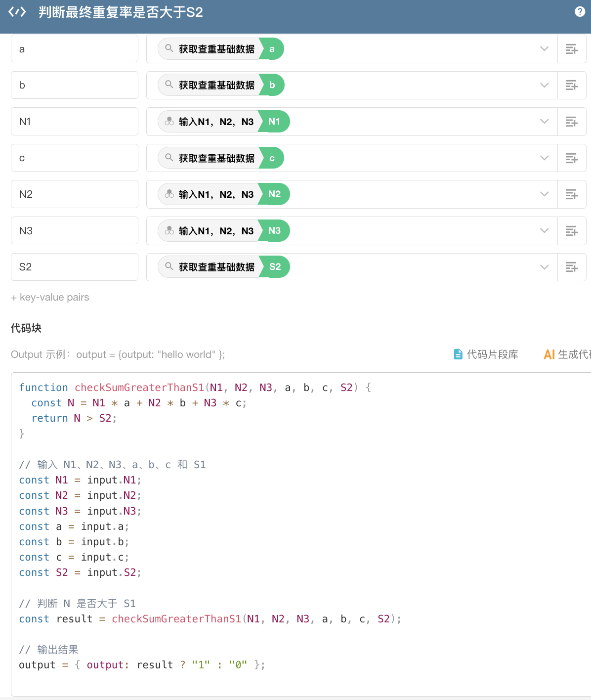The height and width of the screenshot is (700, 591).
Task: Click the add-field icon for row b
Action: tap(572, 85)
